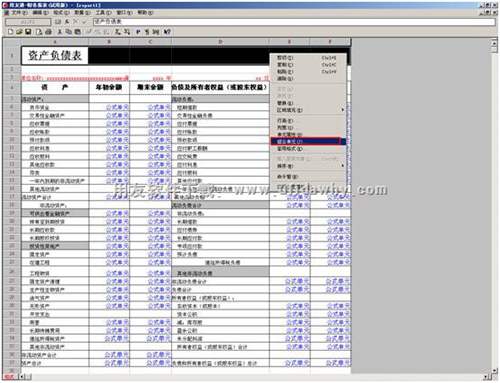The image size is (500, 383).
Task: Click the formula bar text field
Action: coord(294,22)
